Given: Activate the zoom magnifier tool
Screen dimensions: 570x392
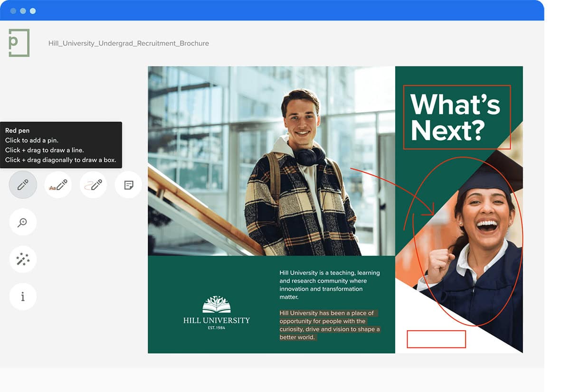Looking at the screenshot, I should click(23, 222).
